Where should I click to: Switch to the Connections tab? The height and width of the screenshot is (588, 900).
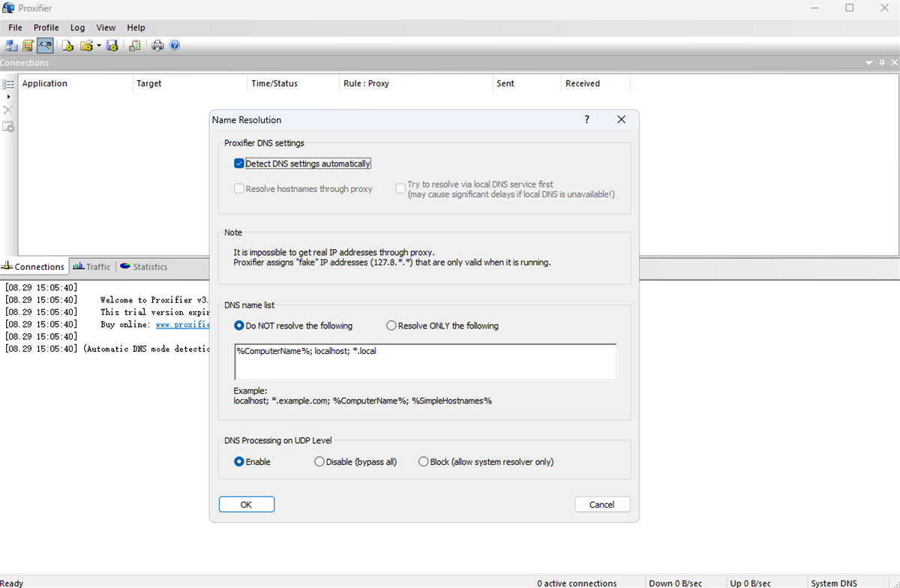[x=34, y=266]
